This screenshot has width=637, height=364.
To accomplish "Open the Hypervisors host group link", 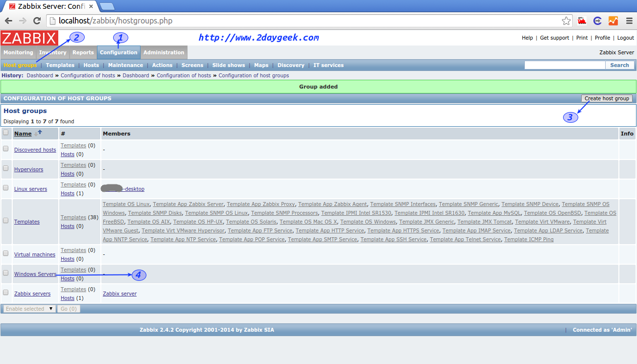I will [28, 169].
